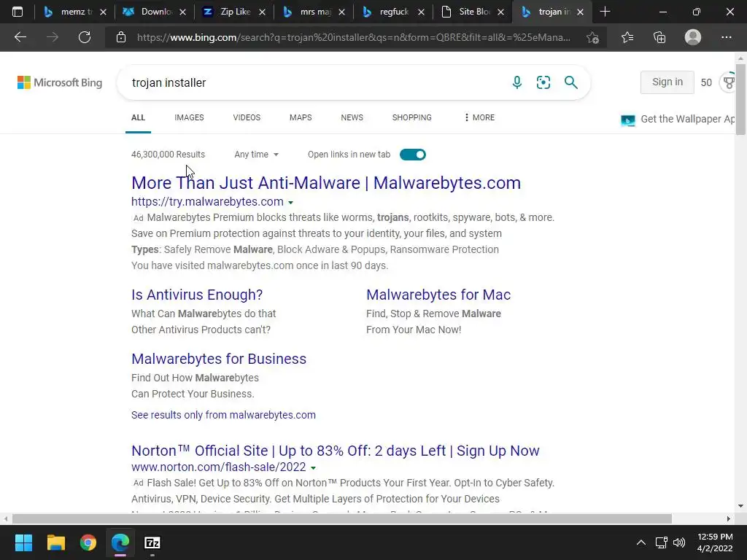Select the VIDEOS search tab
747x560 pixels.
247,117
